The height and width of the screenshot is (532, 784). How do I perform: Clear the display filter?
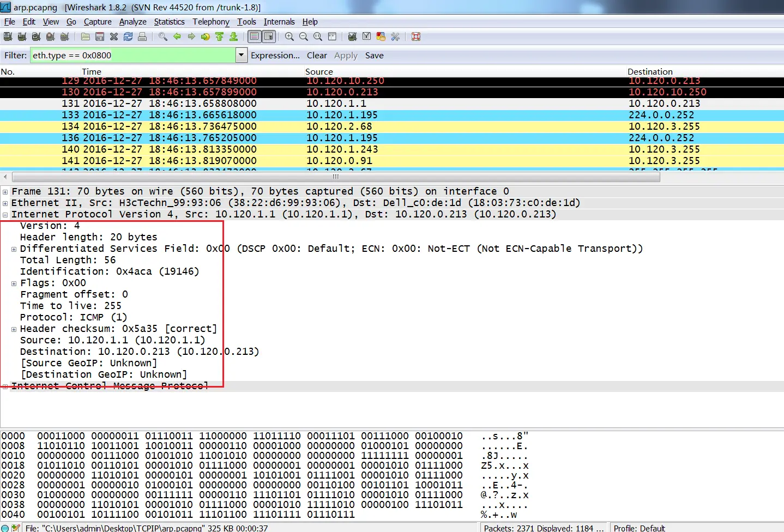pyautogui.click(x=317, y=56)
